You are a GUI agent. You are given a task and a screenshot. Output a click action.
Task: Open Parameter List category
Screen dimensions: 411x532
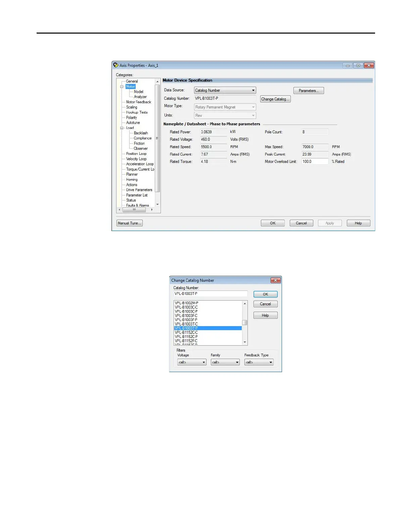[x=137, y=195]
